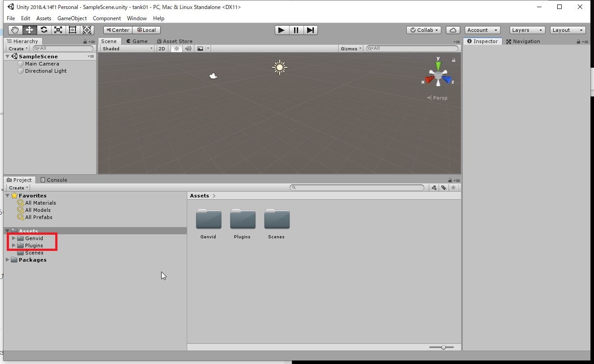Expand the Plugins folder arrow
Viewport: 594px width, 364px height.
coord(14,246)
